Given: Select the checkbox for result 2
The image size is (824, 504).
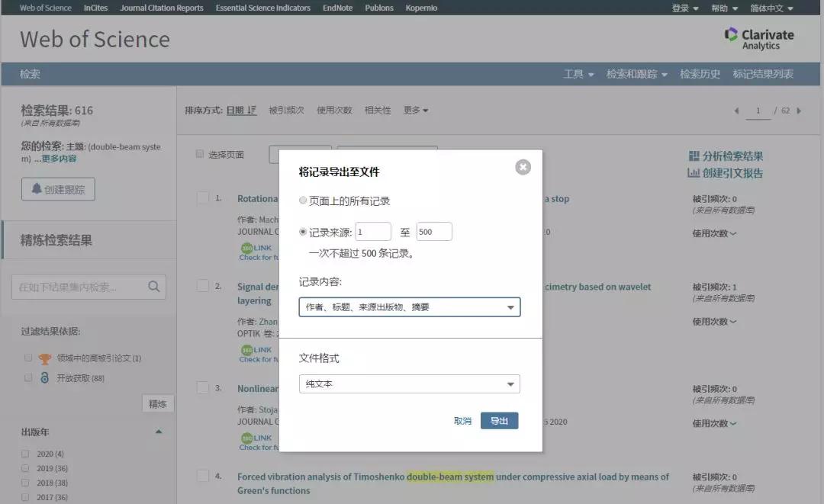Looking at the screenshot, I should pos(202,286).
